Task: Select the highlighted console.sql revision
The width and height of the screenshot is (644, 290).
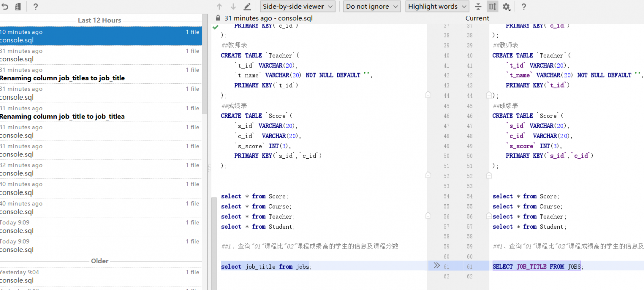Action: pos(101,36)
